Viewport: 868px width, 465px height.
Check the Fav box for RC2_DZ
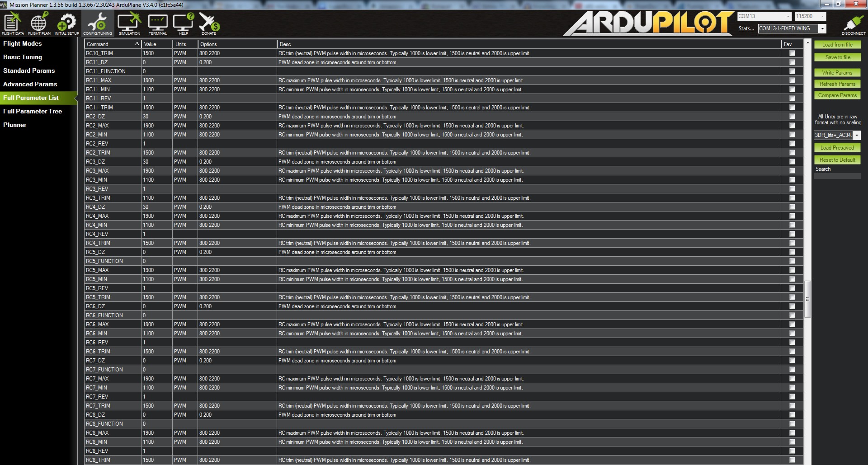click(x=792, y=117)
